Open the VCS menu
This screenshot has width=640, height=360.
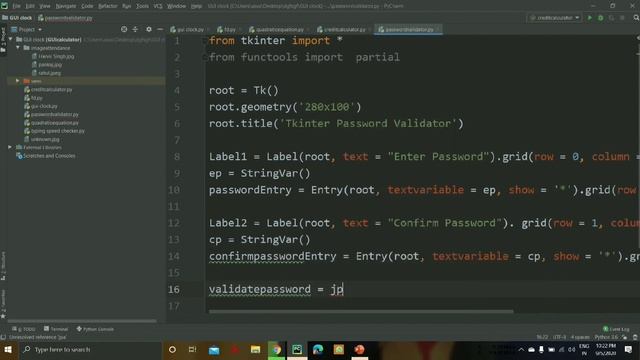(158, 6)
